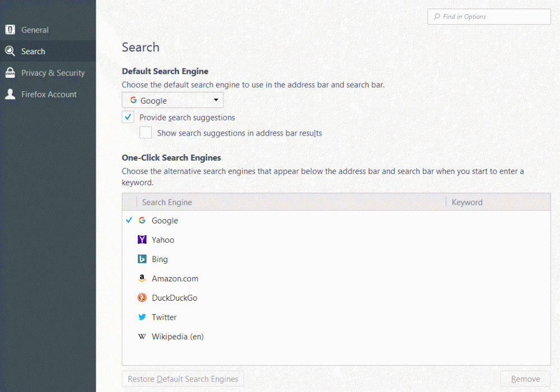Select the Search category in sidebar
Image resolution: width=560 pixels, height=392 pixels.
33,52
